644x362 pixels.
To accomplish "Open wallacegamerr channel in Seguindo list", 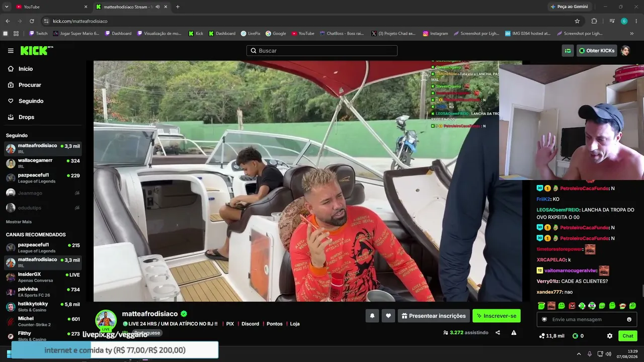I will (43, 163).
